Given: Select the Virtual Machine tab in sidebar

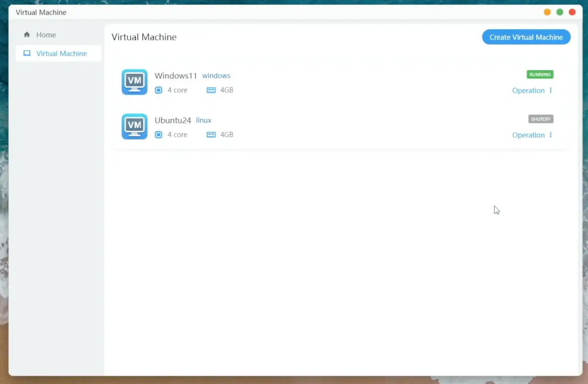Looking at the screenshot, I should [61, 53].
